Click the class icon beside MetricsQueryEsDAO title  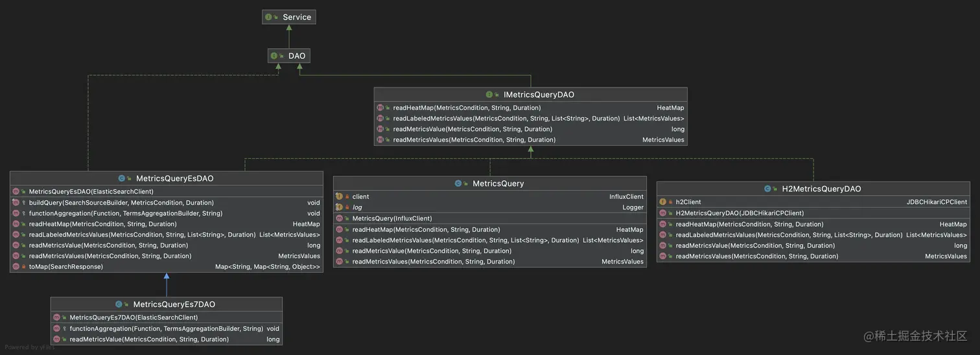(x=122, y=178)
